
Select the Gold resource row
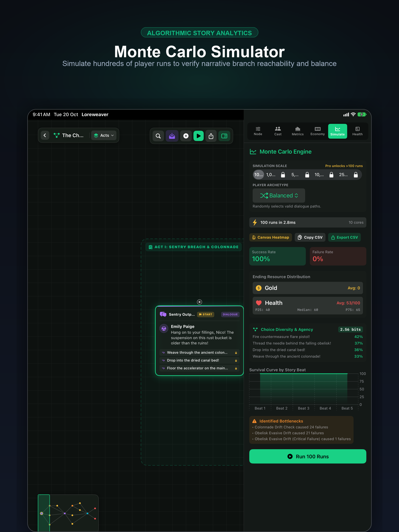pyautogui.click(x=308, y=288)
